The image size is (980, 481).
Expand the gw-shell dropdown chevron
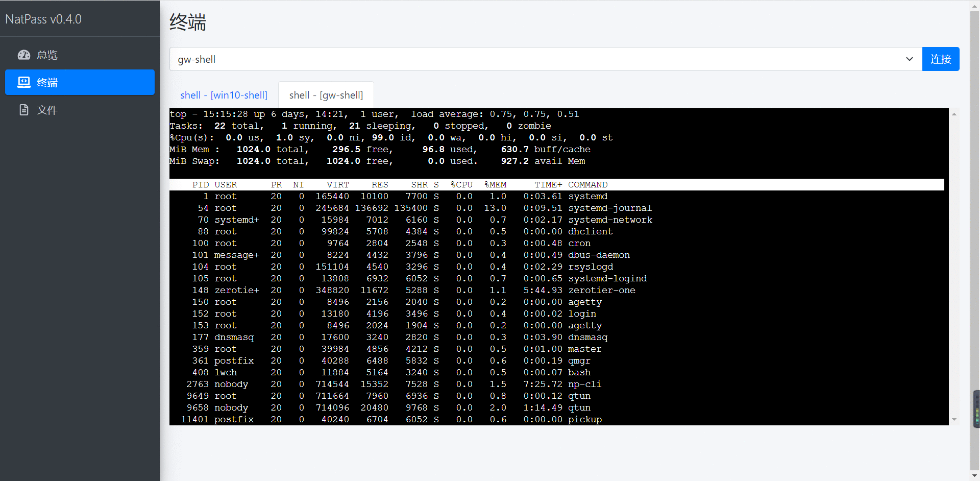click(x=909, y=59)
